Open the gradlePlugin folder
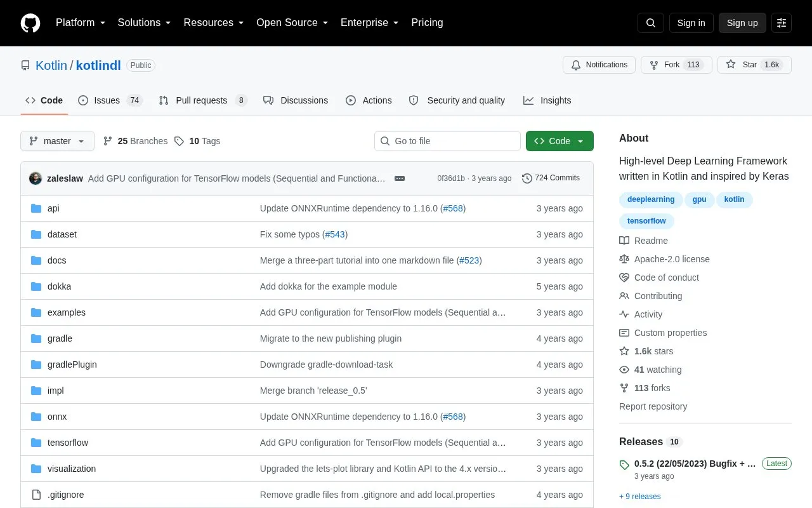Viewport: 812px width, 508px height. pyautogui.click(x=72, y=364)
